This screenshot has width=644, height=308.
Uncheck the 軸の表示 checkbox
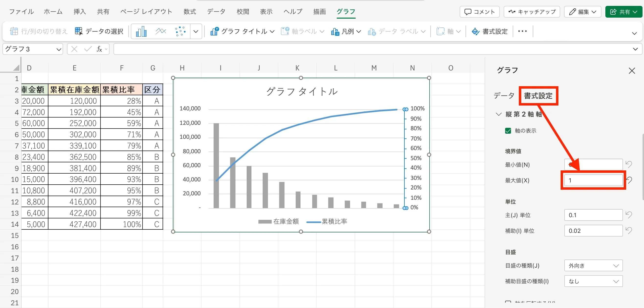[x=508, y=131]
